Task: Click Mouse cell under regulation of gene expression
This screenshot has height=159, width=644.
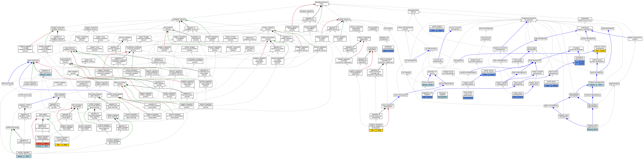Action: [x=43, y=74]
